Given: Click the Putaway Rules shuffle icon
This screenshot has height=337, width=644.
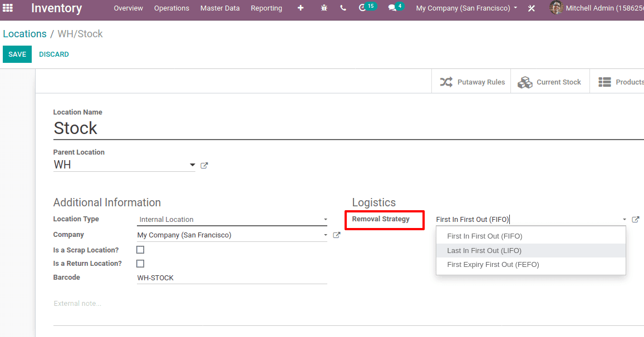Looking at the screenshot, I should 446,82.
